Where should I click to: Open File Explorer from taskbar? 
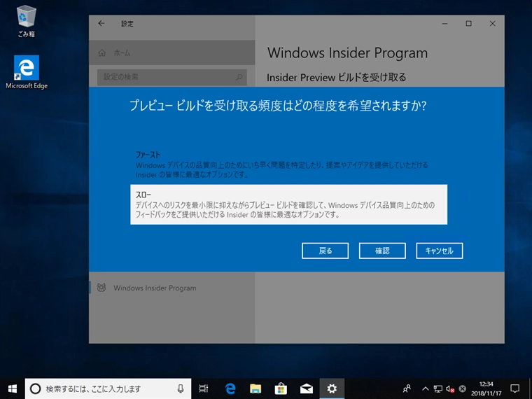[x=255, y=388]
